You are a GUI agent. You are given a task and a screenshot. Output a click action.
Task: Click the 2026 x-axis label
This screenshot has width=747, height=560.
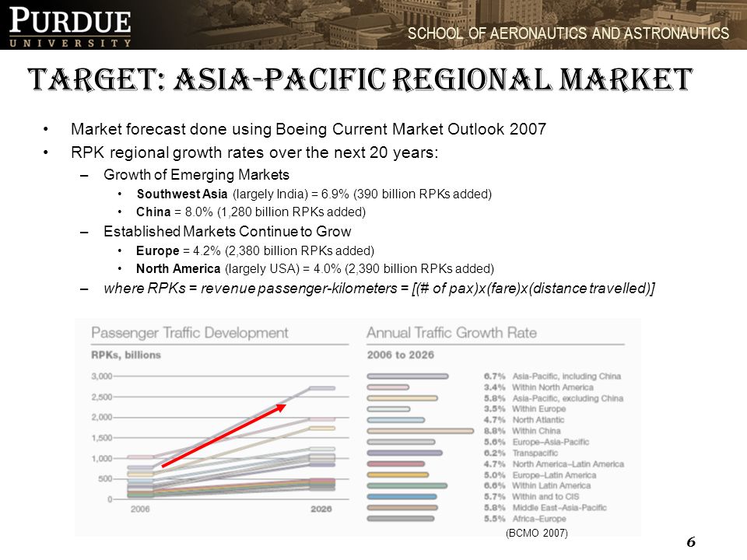click(x=321, y=509)
